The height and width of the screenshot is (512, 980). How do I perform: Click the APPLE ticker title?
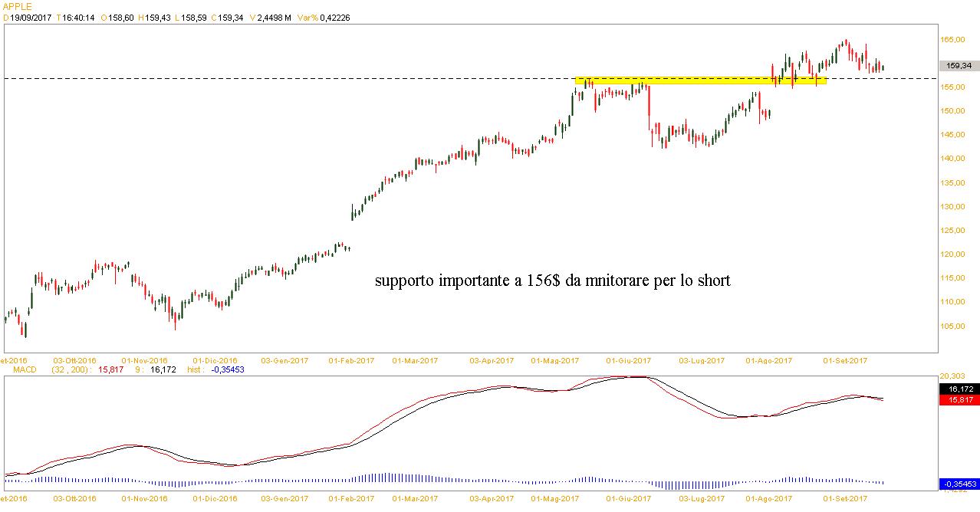coord(18,7)
